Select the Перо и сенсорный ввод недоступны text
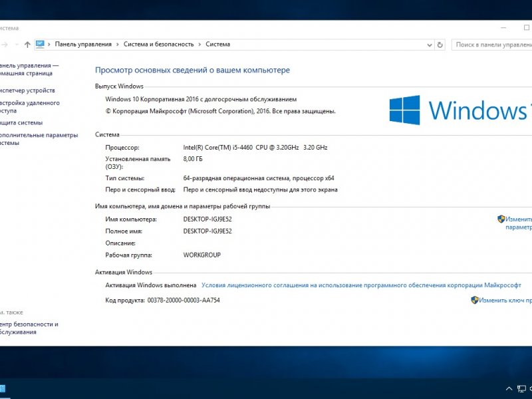The image size is (532, 399). (x=260, y=190)
